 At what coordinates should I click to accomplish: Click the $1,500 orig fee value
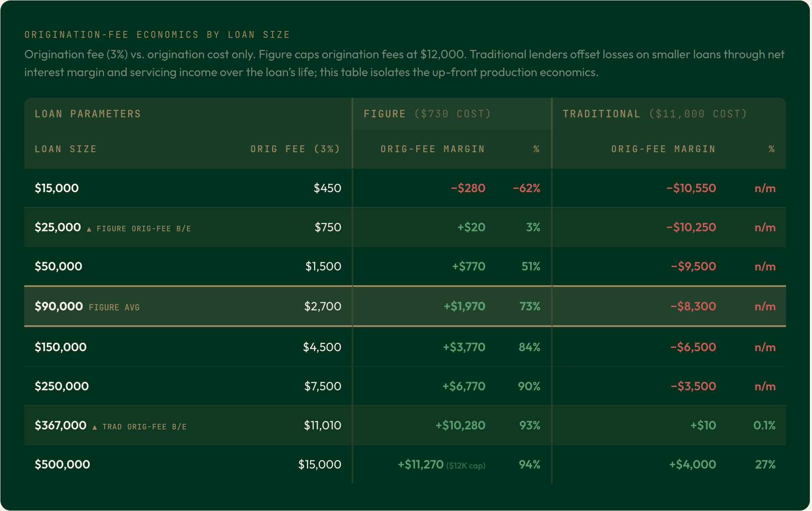coord(323,266)
